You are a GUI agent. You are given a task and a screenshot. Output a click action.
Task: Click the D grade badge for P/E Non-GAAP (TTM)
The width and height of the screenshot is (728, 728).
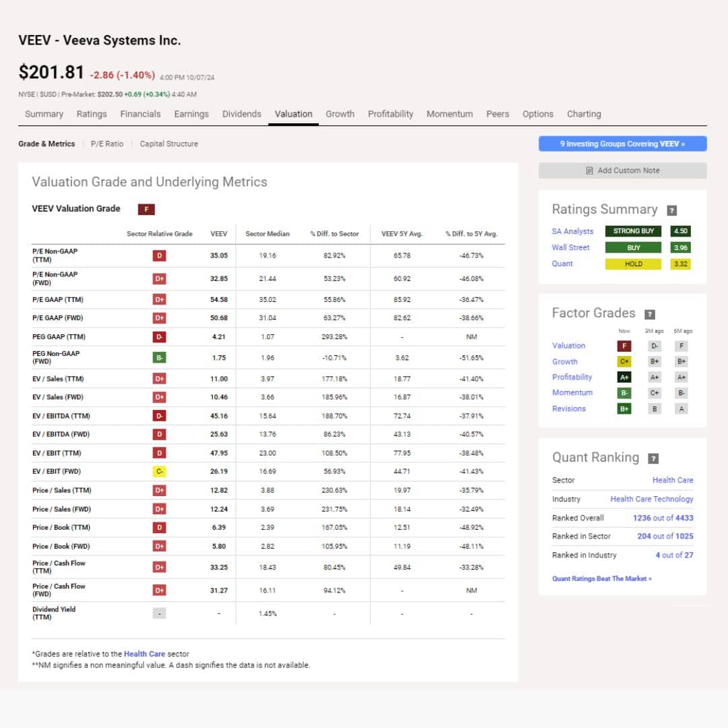point(159,255)
